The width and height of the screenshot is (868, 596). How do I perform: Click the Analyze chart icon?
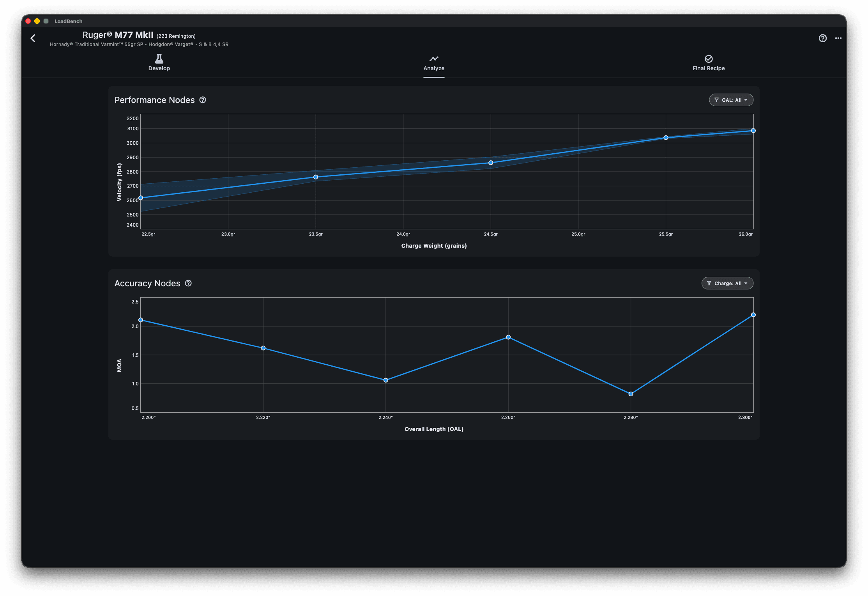434,59
